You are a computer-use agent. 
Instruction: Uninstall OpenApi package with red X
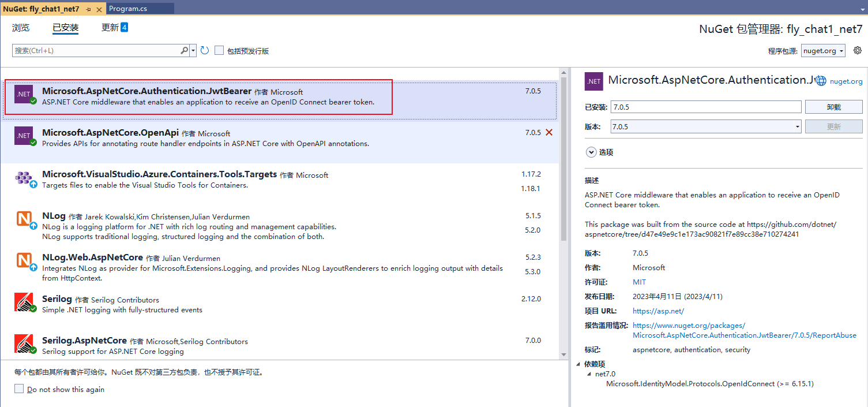[549, 132]
